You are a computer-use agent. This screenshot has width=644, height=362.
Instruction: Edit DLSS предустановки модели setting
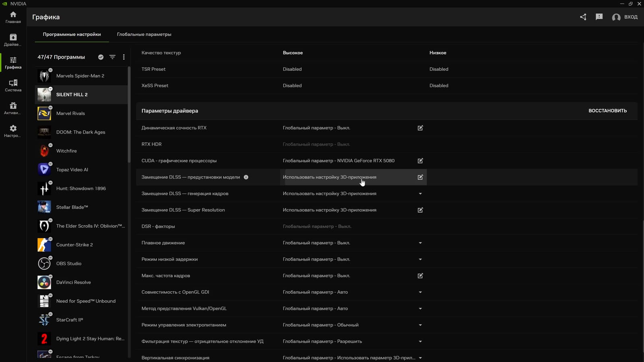click(420, 177)
